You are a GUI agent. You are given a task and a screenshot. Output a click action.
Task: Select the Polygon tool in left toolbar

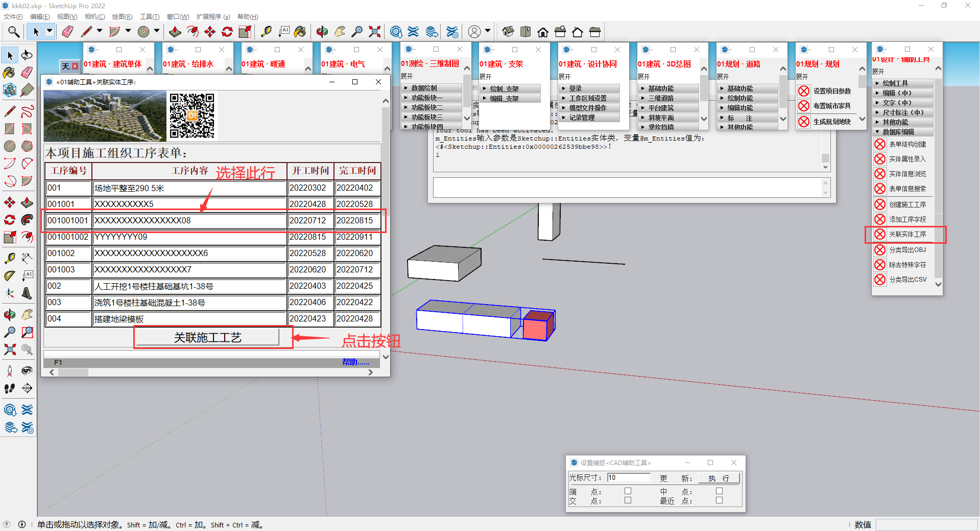(27, 146)
